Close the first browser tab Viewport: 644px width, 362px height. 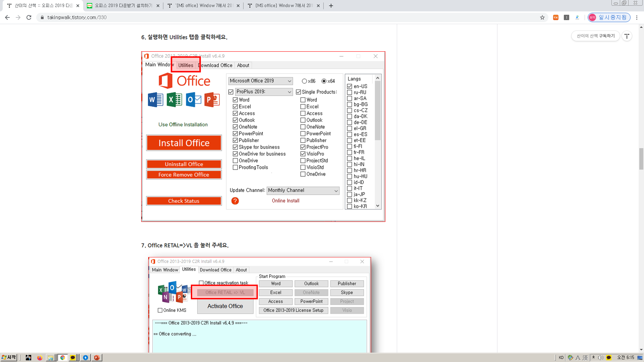(x=78, y=6)
